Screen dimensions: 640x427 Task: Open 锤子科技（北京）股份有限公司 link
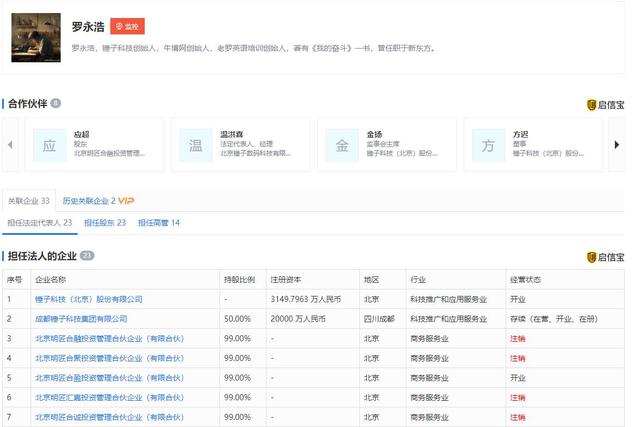click(89, 299)
